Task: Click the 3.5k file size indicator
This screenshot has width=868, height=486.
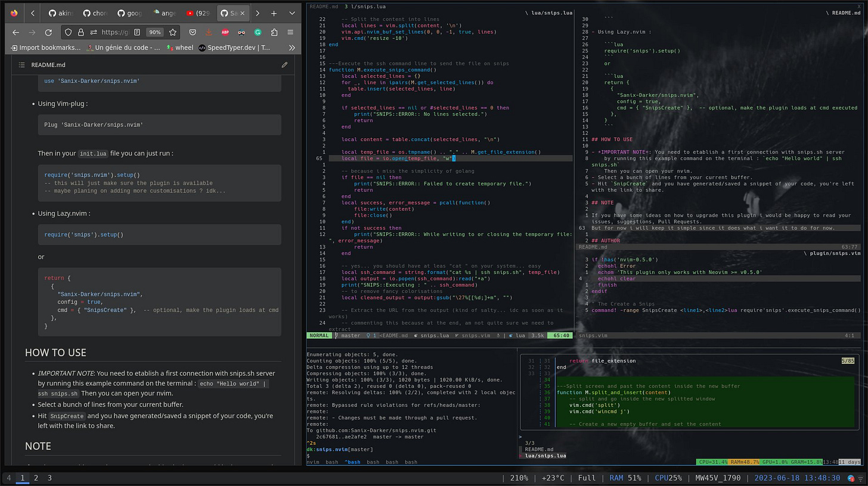Action: 537,335
